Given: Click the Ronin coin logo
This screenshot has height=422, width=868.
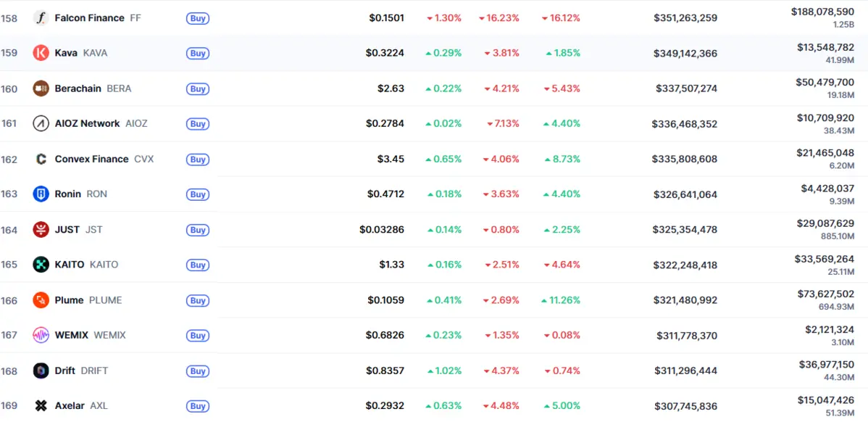Looking at the screenshot, I should (41, 194).
